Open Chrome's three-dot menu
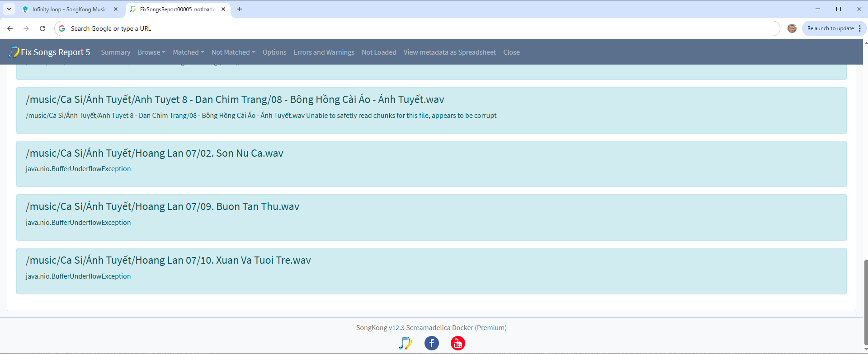The width and height of the screenshot is (868, 354). 859,28
